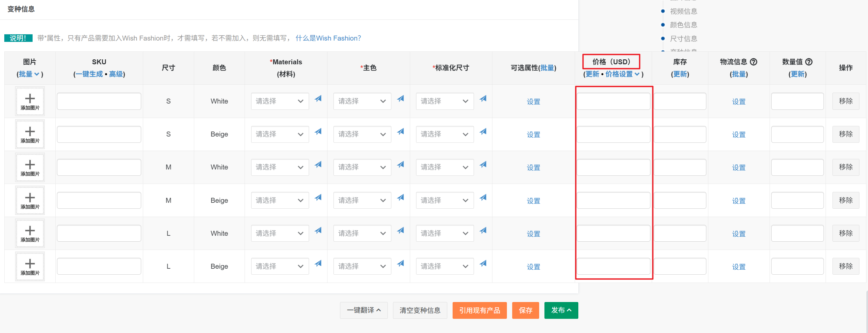
Task: Open the 什么是Wish Fashion? link
Action: click(328, 38)
